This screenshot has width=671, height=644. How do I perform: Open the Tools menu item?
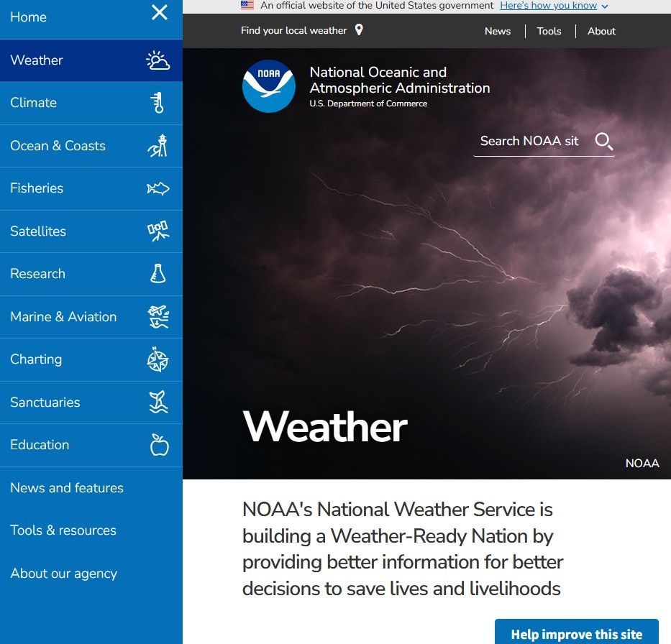[549, 31]
